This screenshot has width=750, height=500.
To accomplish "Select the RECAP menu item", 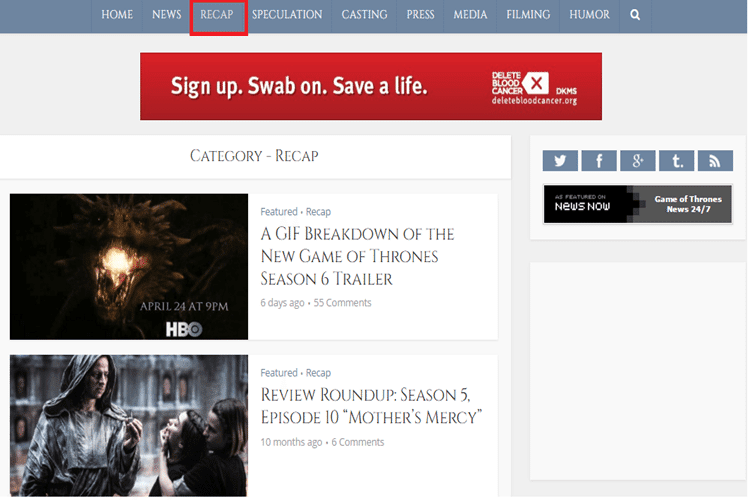I will 217,15.
